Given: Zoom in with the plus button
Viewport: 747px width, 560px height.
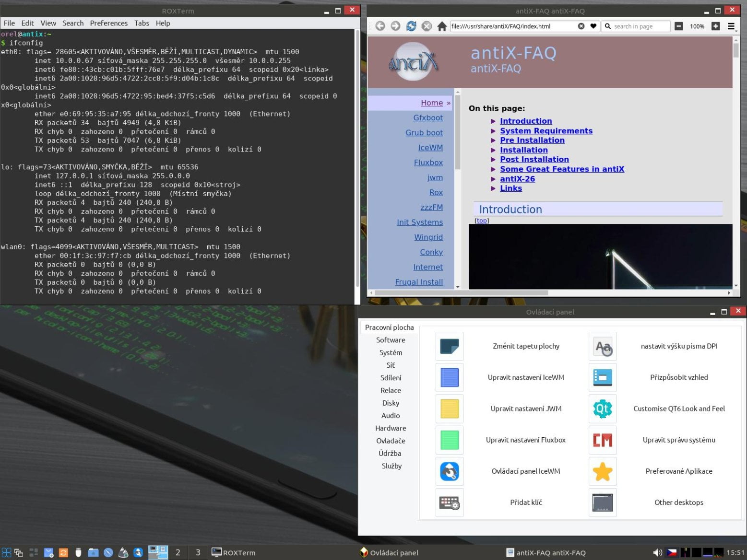Looking at the screenshot, I should pyautogui.click(x=715, y=26).
